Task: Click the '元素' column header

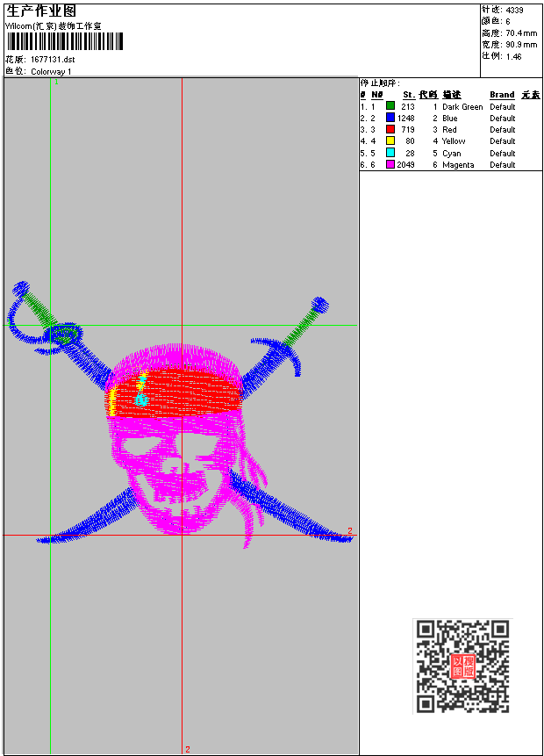Action: point(531,95)
